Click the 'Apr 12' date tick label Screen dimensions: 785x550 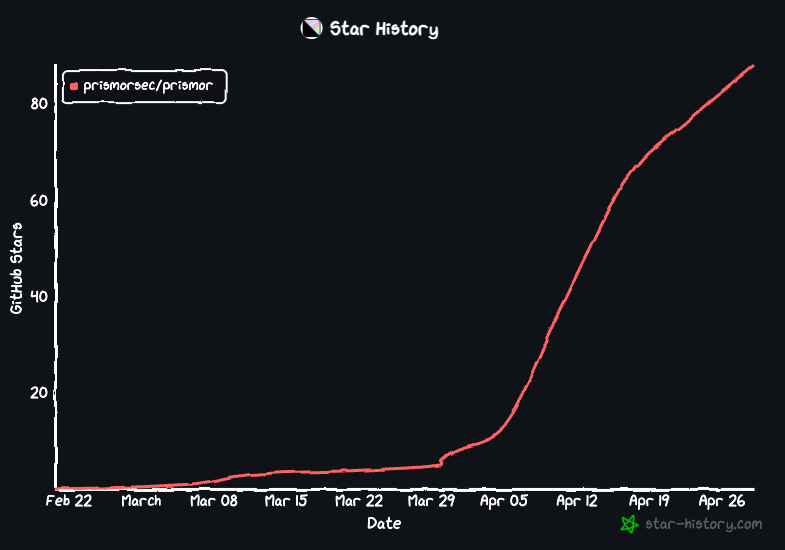(577, 500)
